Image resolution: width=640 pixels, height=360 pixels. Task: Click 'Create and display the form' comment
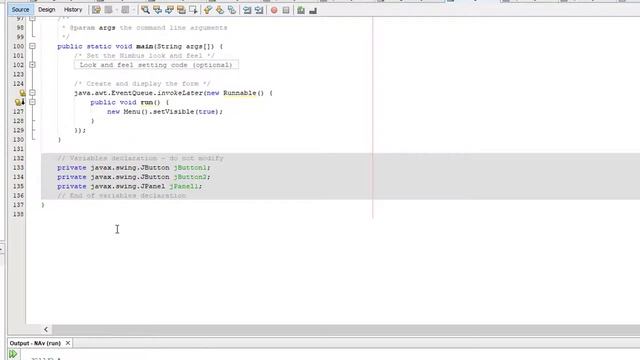(x=142, y=84)
